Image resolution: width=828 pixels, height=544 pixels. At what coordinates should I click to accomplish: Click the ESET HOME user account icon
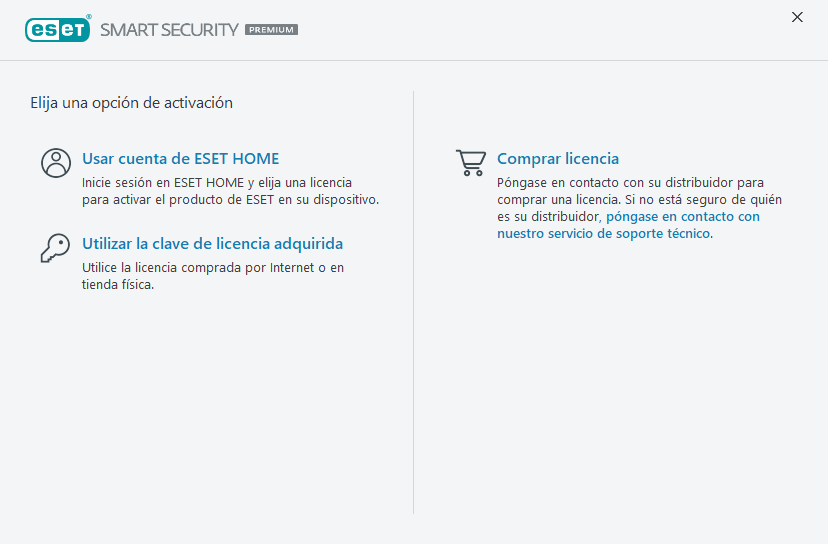coord(56,163)
